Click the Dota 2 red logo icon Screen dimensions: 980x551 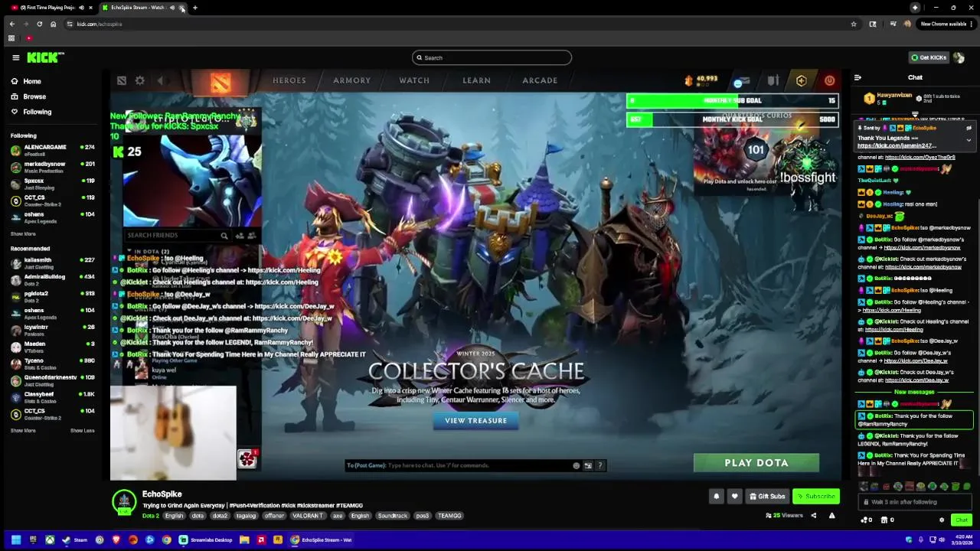tap(220, 82)
